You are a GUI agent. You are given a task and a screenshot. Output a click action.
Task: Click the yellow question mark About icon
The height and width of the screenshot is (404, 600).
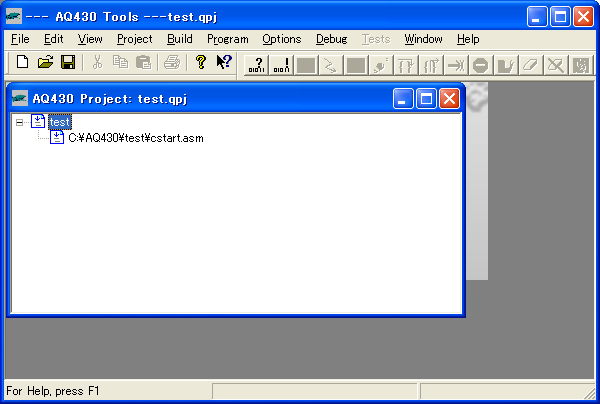coord(200,63)
